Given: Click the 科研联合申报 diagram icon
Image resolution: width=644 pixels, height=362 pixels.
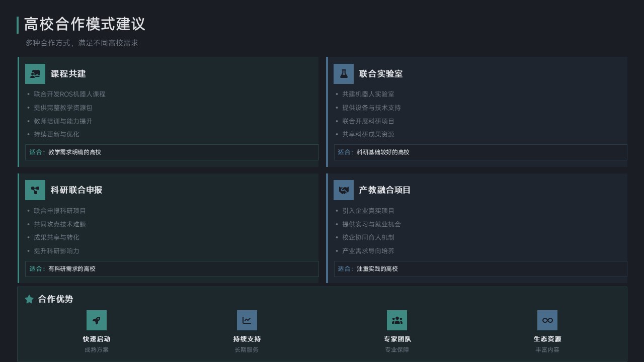Looking at the screenshot, I should click(x=35, y=190).
